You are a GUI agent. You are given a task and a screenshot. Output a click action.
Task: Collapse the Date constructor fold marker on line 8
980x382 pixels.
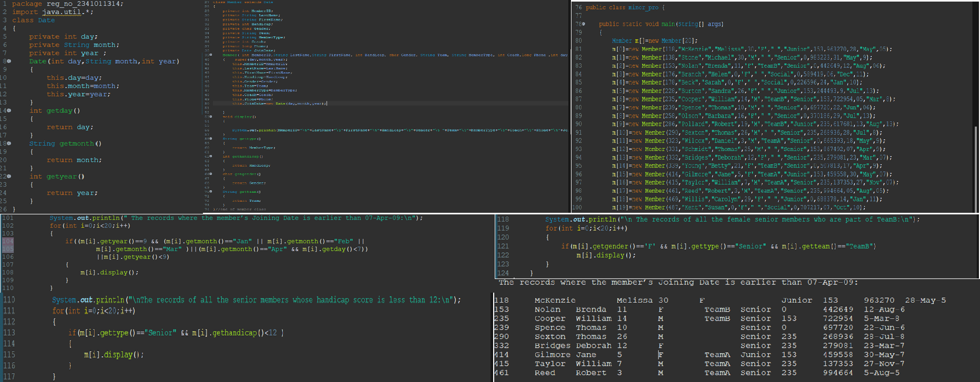click(x=9, y=61)
